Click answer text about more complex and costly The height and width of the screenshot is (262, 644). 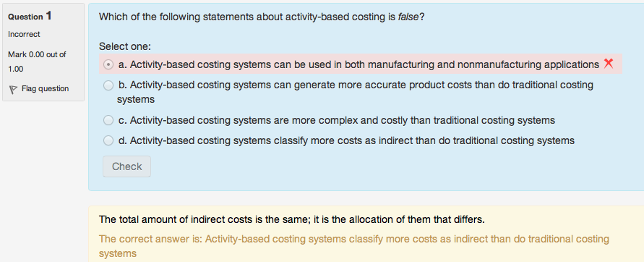click(x=337, y=121)
